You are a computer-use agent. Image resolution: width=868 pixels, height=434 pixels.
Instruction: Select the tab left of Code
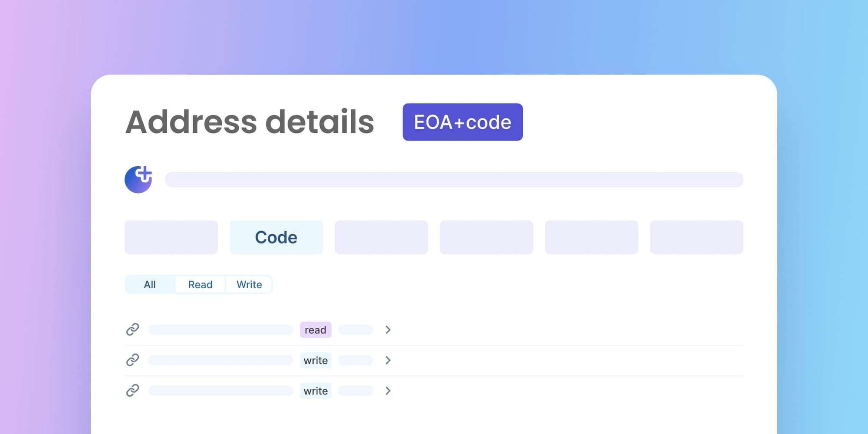tap(171, 237)
